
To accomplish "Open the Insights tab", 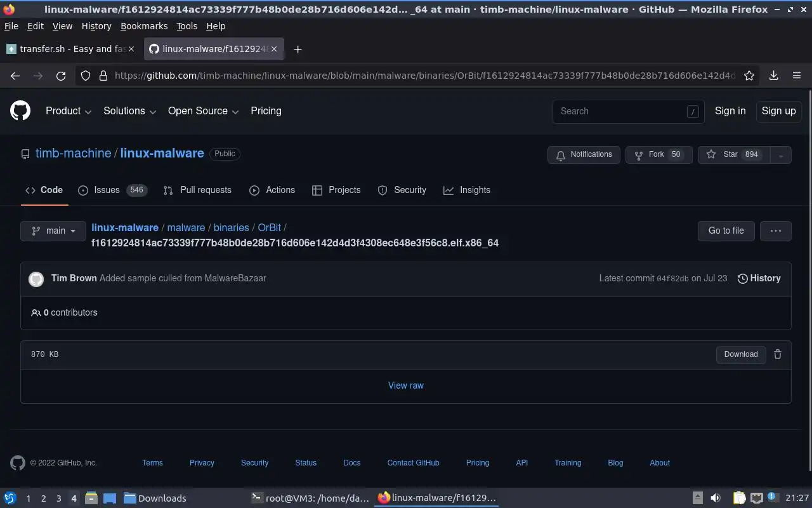I will pos(467,190).
